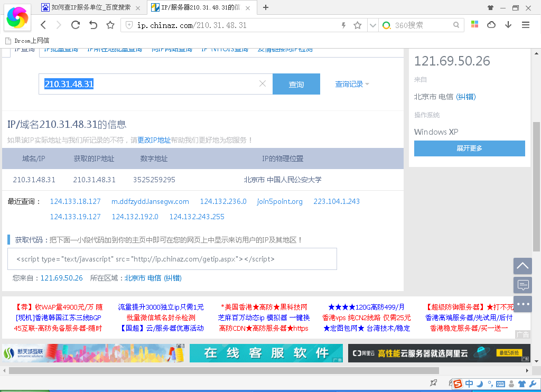Image resolution: width=541 pixels, height=392 pixels.
Task: Open a new tab with the plus button
Action: [x=266, y=7]
